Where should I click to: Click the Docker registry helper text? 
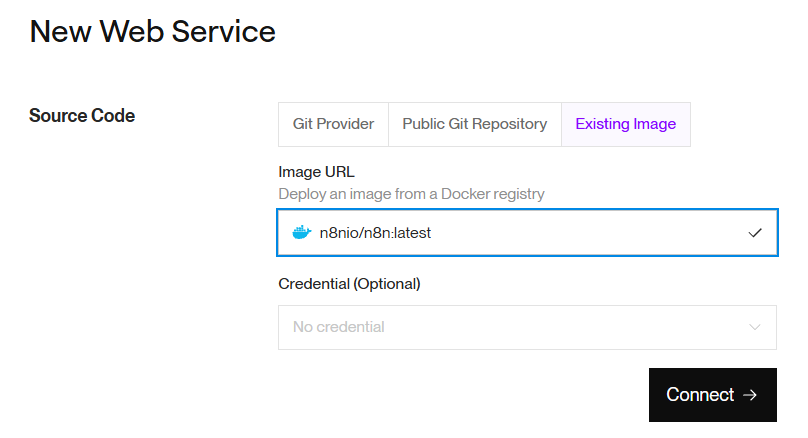tap(411, 194)
